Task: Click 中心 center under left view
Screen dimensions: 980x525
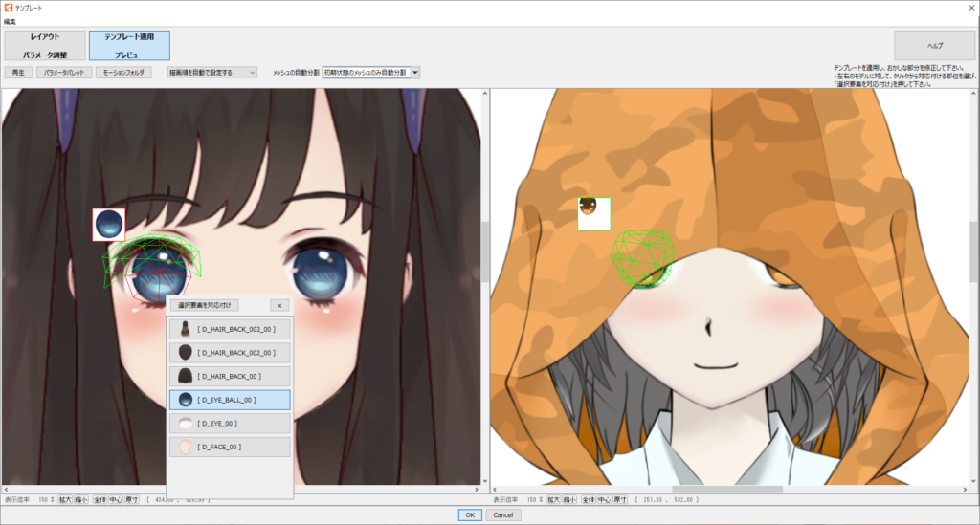Action: click(x=116, y=500)
